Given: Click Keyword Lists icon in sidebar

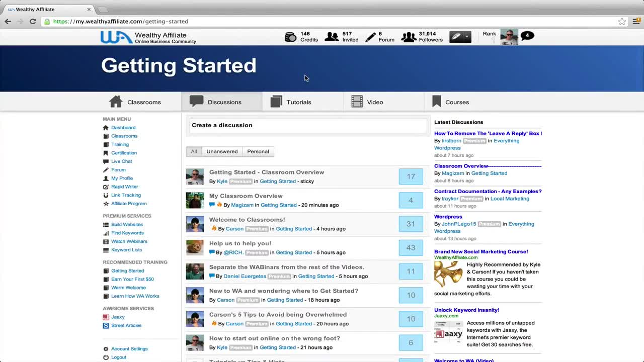Looking at the screenshot, I should point(106,250).
